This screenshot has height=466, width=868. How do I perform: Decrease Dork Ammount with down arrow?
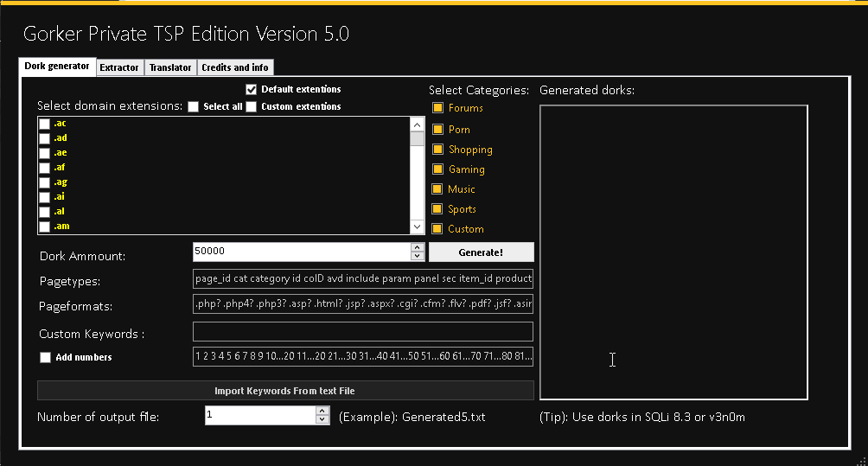pos(418,256)
